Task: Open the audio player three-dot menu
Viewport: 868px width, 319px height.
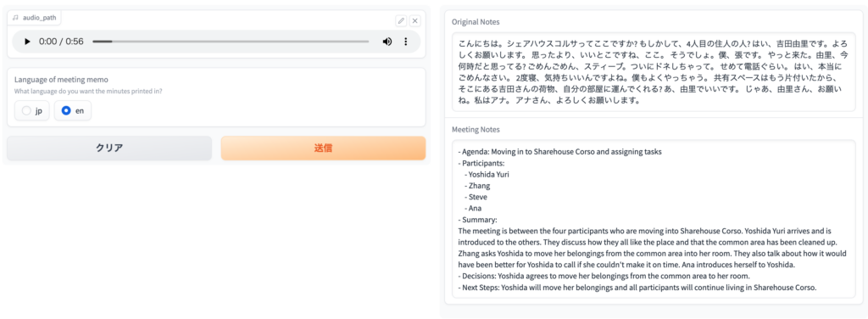Action: point(406,42)
